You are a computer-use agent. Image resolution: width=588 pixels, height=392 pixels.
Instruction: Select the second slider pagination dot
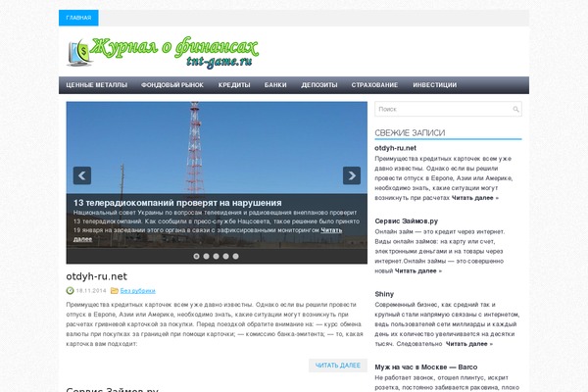(x=206, y=256)
